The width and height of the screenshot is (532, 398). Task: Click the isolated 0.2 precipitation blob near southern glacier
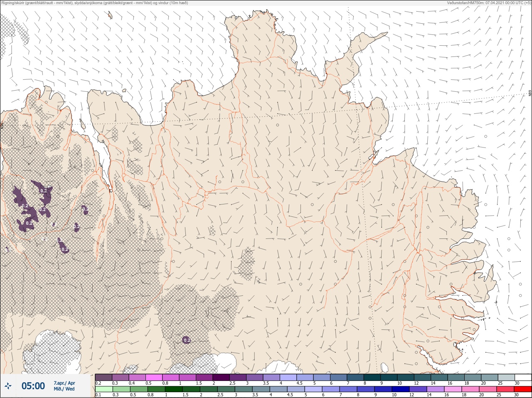(187, 340)
